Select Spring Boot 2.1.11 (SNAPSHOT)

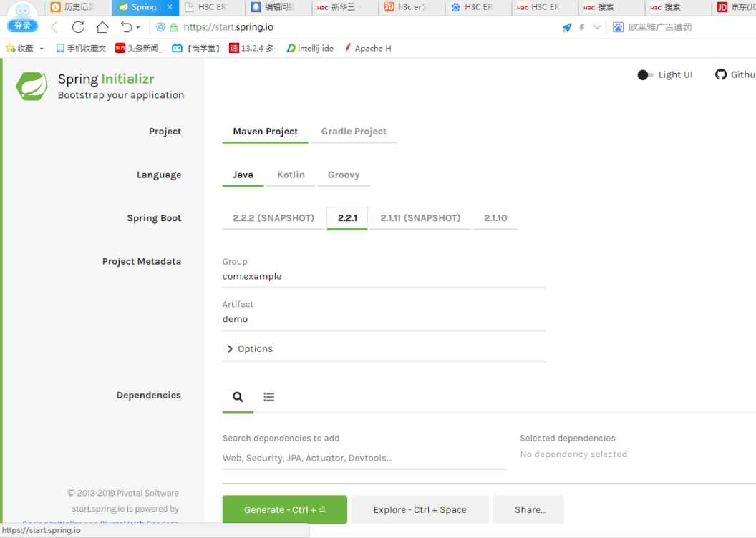tap(420, 218)
